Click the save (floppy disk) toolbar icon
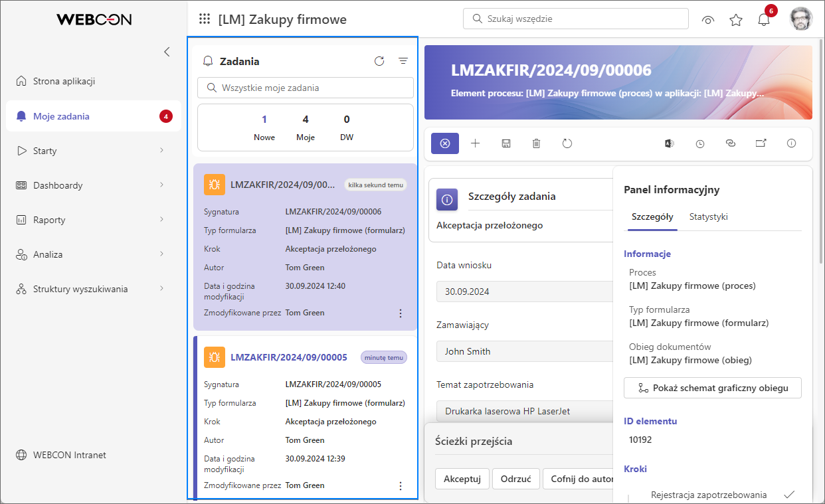Screen dimensions: 825x504 coord(506,143)
